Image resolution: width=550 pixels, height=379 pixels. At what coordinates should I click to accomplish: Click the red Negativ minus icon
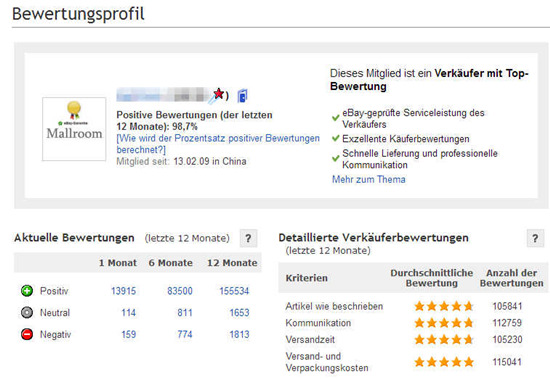pyautogui.click(x=27, y=334)
